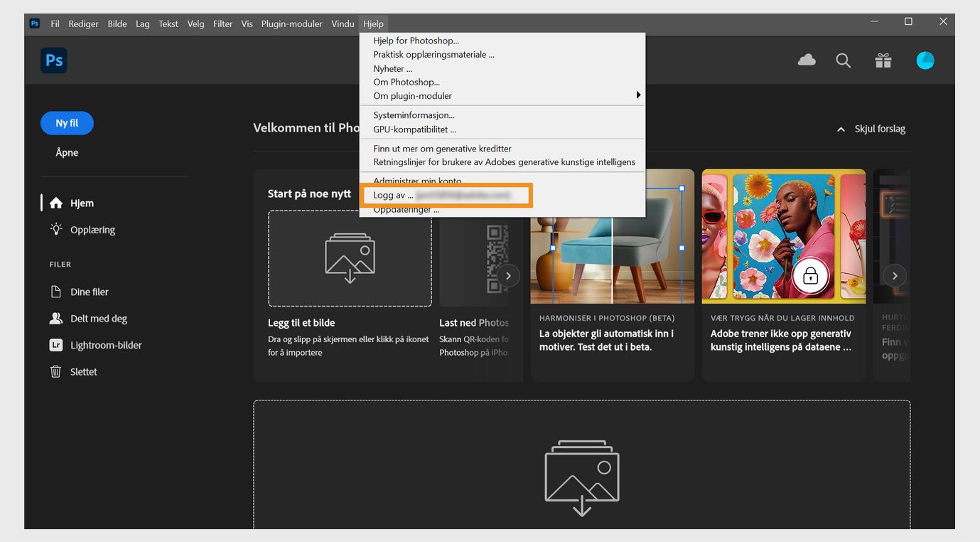The image size is (980, 542).
Task: Choose Nyheter ... menu entry
Action: click(x=502, y=69)
